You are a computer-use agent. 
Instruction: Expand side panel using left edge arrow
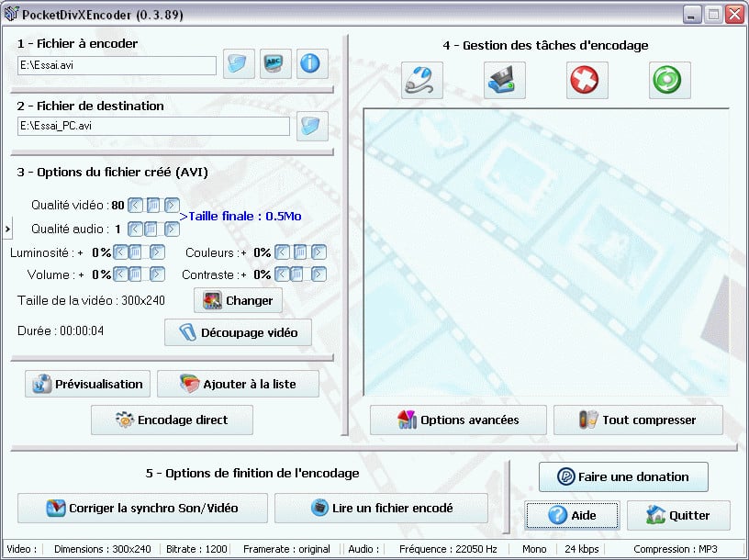tap(6, 227)
